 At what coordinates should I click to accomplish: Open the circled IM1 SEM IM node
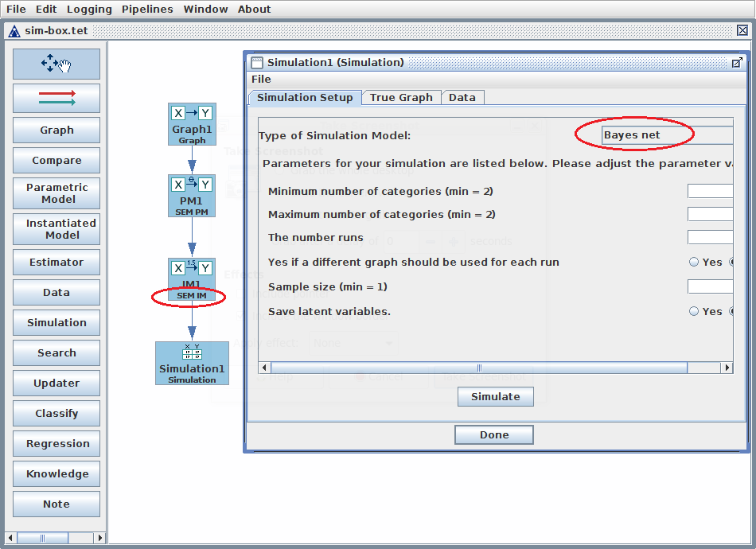pos(192,268)
